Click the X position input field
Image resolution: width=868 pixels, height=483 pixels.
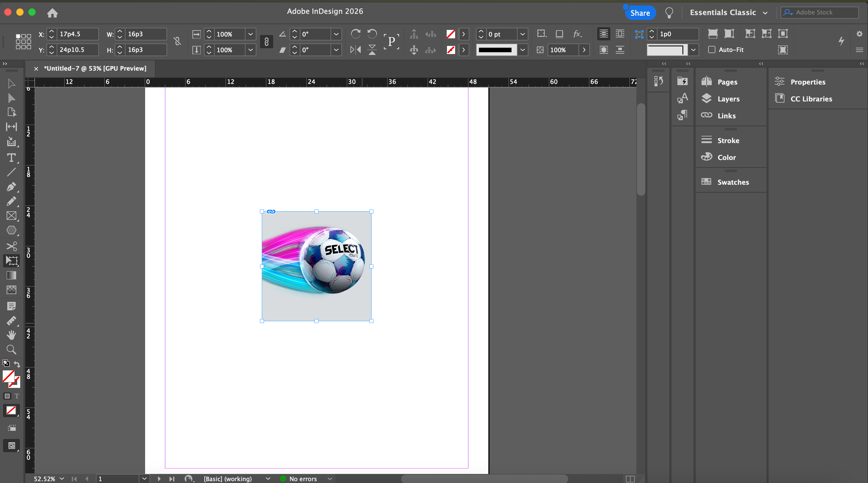click(x=78, y=34)
